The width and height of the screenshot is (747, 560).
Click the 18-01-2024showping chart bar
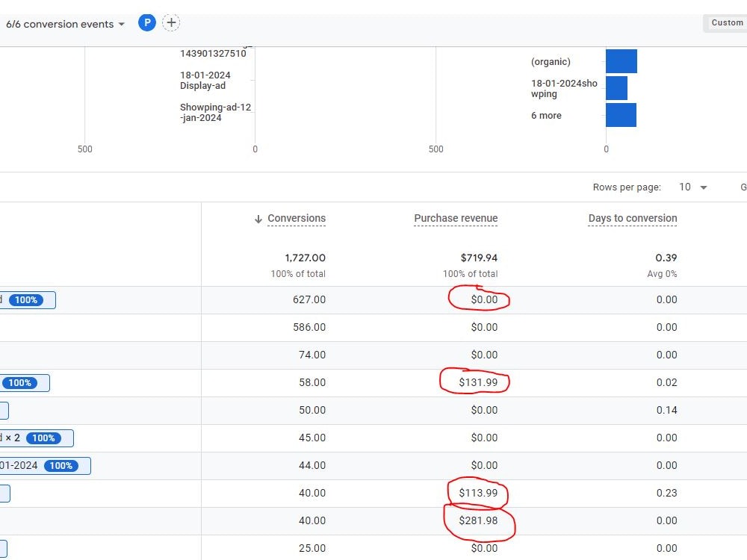616,88
